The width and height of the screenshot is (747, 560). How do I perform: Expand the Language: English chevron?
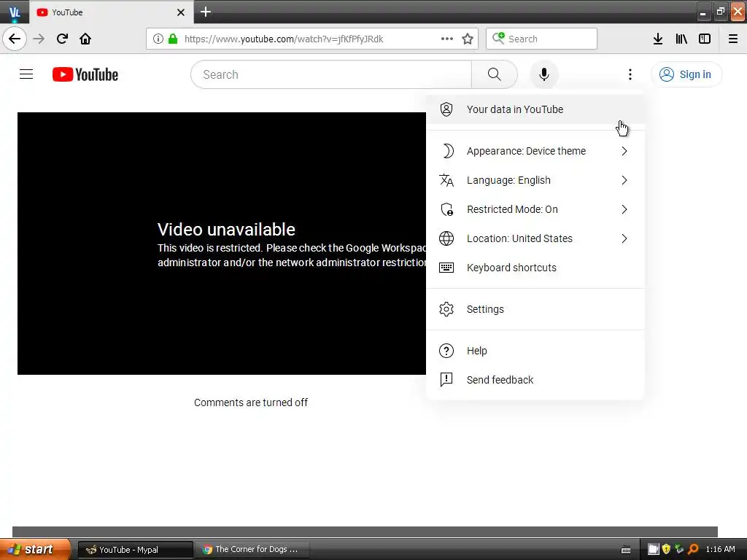click(624, 180)
